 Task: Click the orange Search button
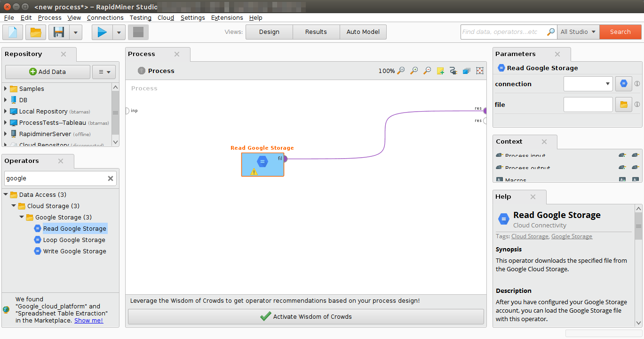620,32
